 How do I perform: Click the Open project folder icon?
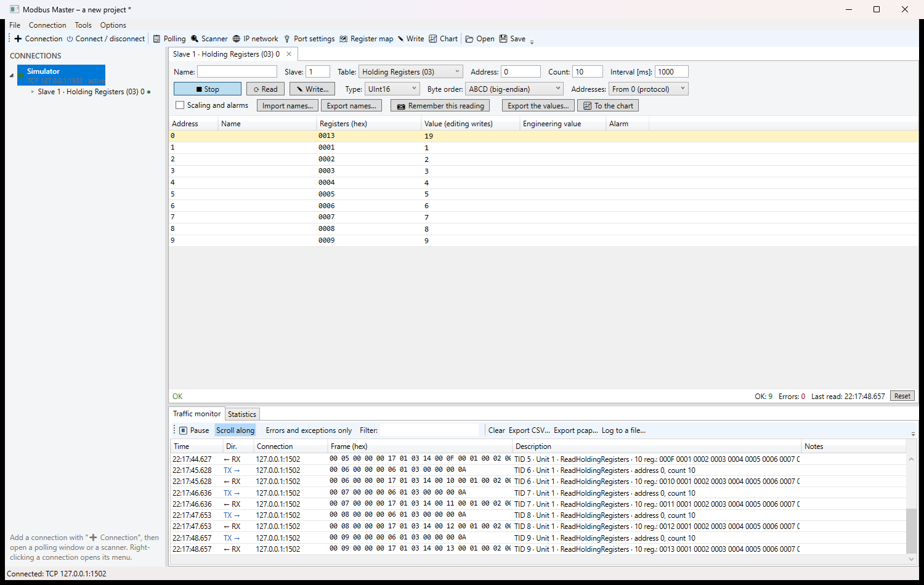pos(469,39)
